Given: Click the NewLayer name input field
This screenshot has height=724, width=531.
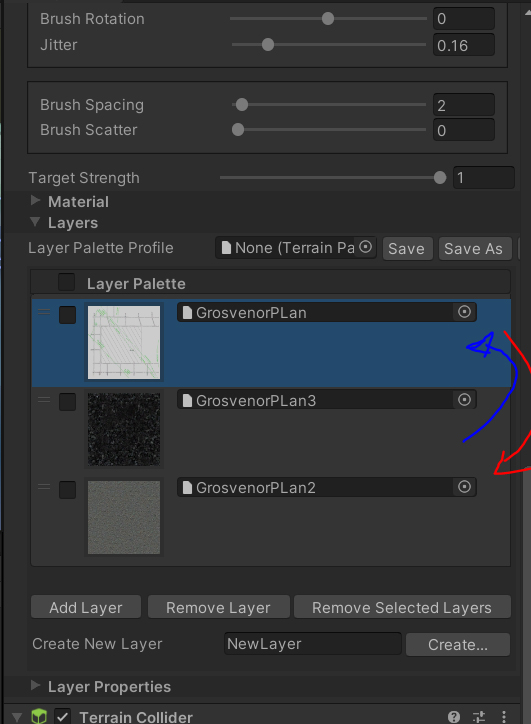Looking at the screenshot, I should tap(313, 644).
